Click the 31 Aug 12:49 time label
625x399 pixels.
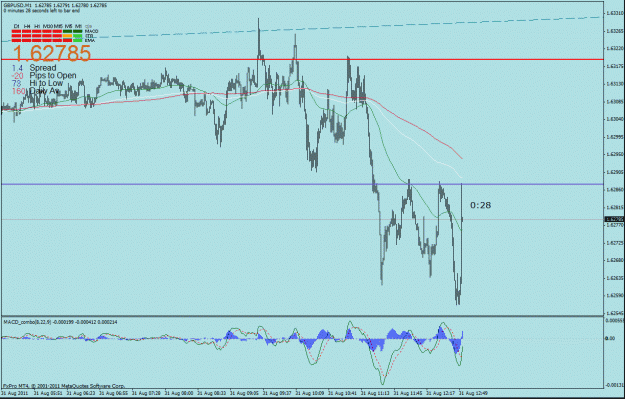click(473, 393)
